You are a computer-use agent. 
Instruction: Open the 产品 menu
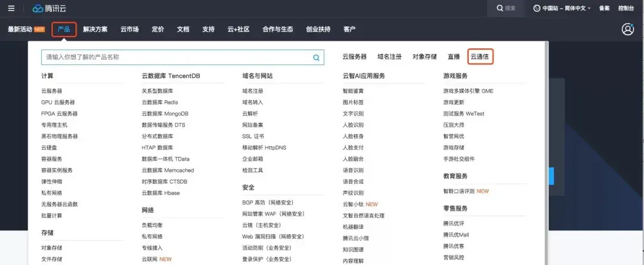click(x=64, y=29)
